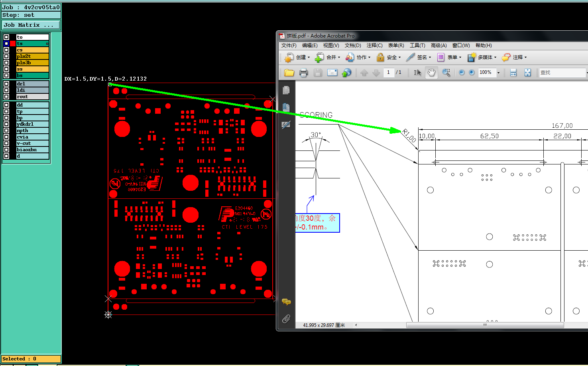Select the 'cvia' layer row
The height and width of the screenshot is (366, 588).
pyautogui.click(x=32, y=137)
